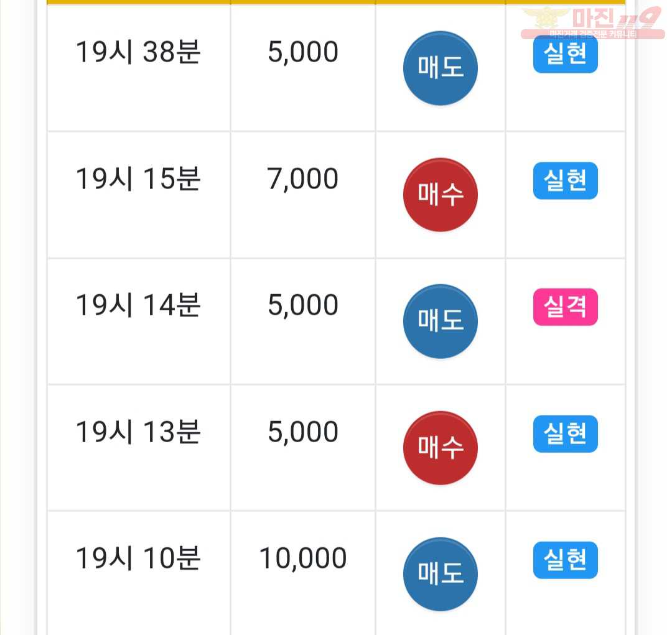Click the blue 매도 circle in 19시 10분 row
The height and width of the screenshot is (635, 672).
440,574
